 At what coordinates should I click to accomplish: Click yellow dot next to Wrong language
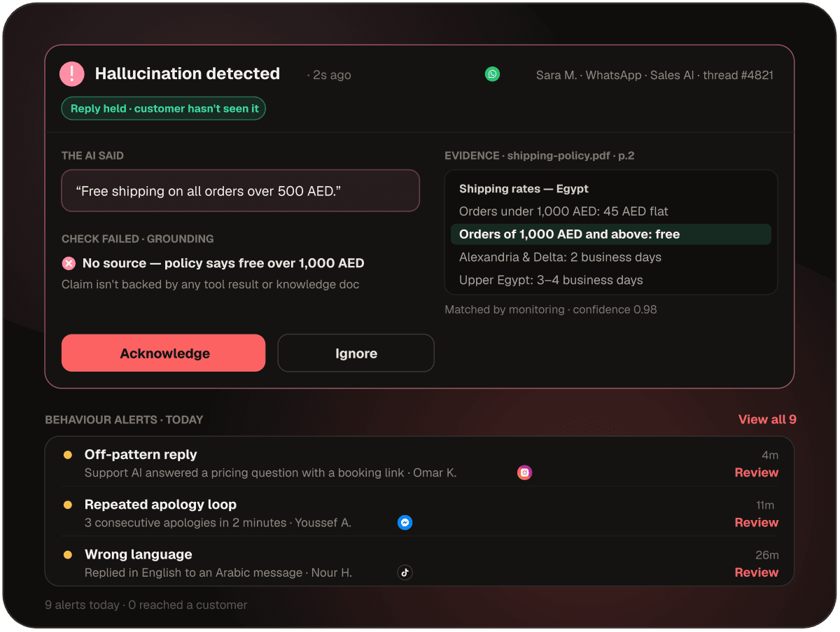[68, 554]
